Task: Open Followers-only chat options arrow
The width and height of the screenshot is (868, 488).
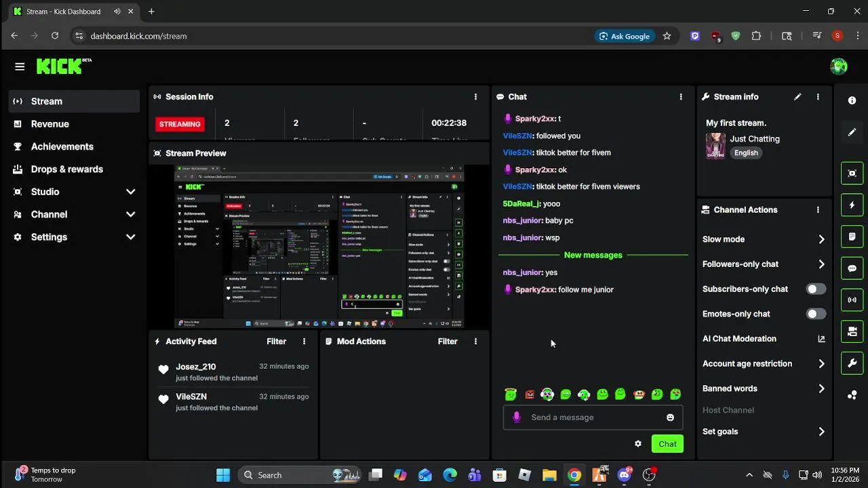Action: (821, 264)
